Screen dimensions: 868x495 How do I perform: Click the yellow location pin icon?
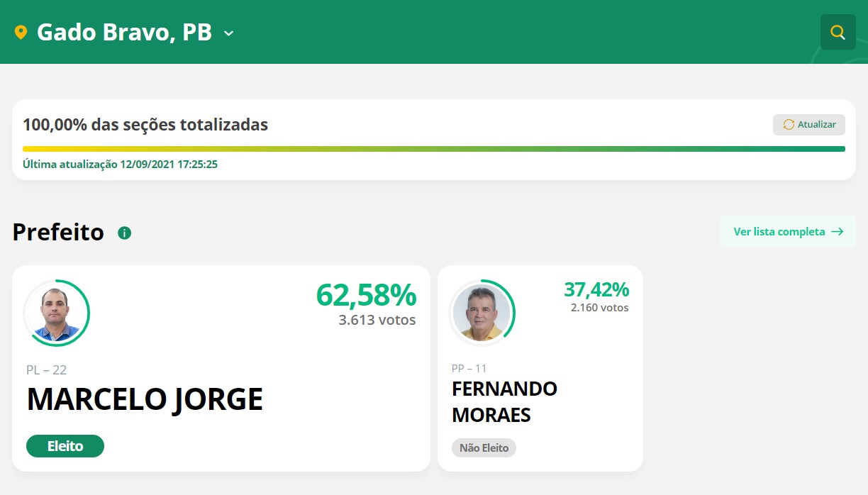pos(21,32)
